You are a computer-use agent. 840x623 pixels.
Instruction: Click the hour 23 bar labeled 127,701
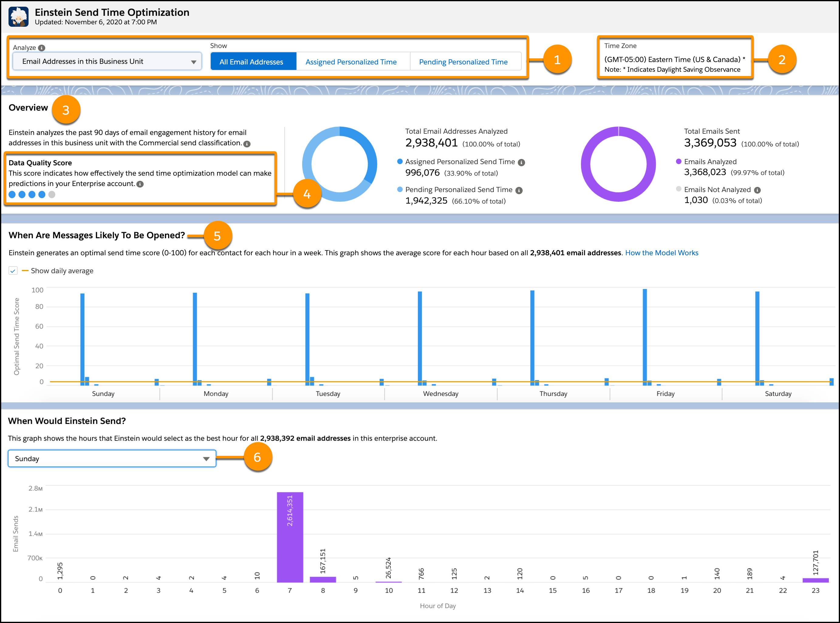815,580
